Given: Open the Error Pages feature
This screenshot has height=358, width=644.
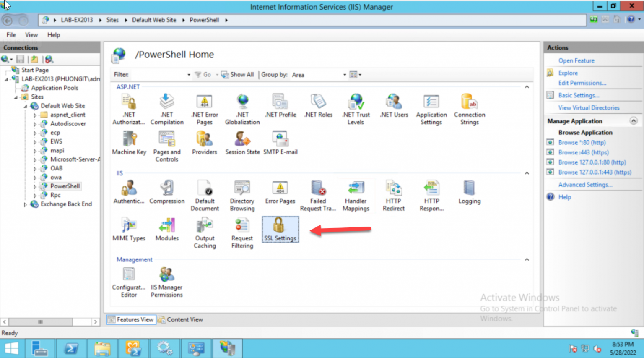Looking at the screenshot, I should [x=280, y=192].
